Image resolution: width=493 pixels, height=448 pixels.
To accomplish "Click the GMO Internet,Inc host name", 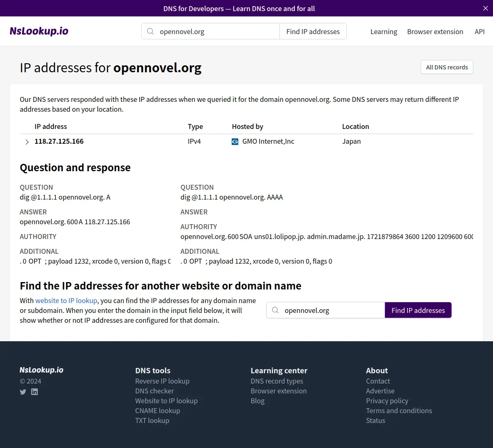I will (x=268, y=141).
